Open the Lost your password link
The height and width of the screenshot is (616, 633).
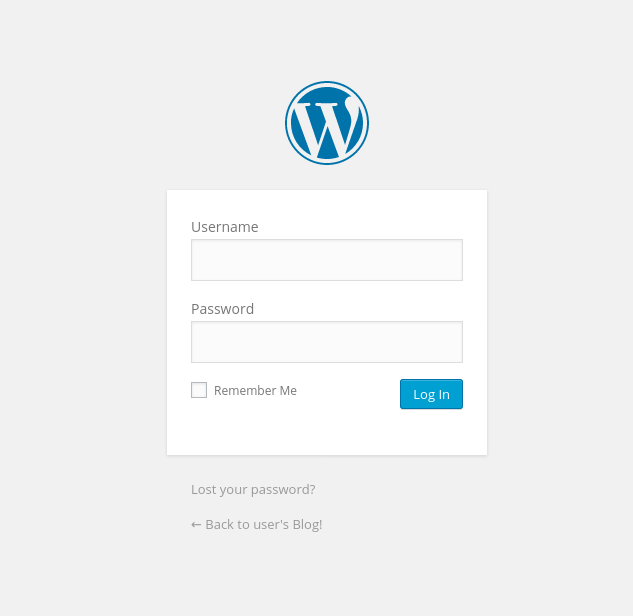tap(253, 490)
